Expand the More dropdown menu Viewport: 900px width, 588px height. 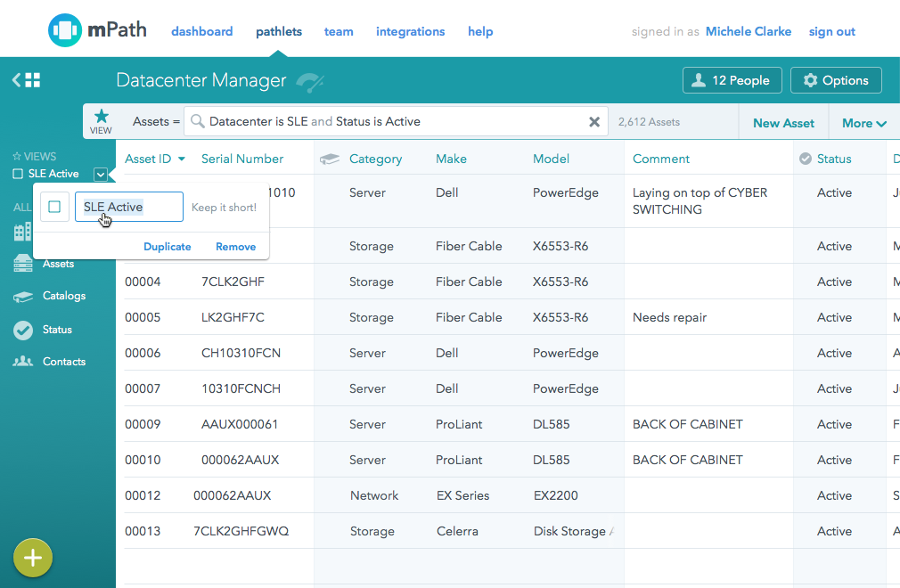tap(863, 123)
